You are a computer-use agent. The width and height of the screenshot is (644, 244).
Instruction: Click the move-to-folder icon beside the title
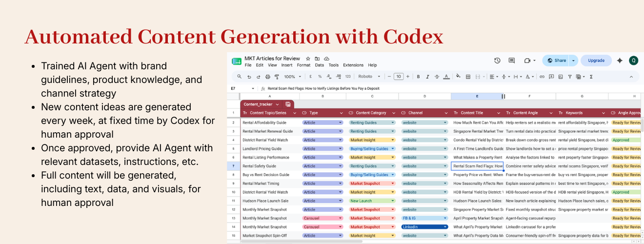317,59
